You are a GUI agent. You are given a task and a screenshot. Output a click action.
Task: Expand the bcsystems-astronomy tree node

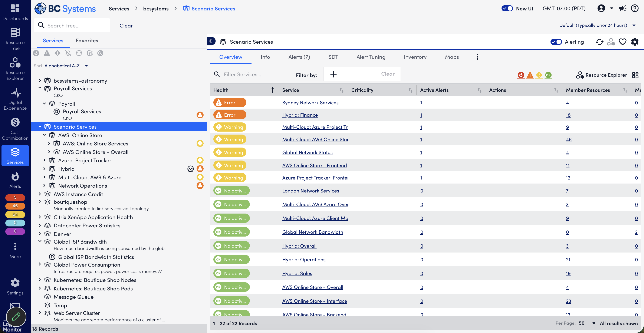[x=40, y=80]
